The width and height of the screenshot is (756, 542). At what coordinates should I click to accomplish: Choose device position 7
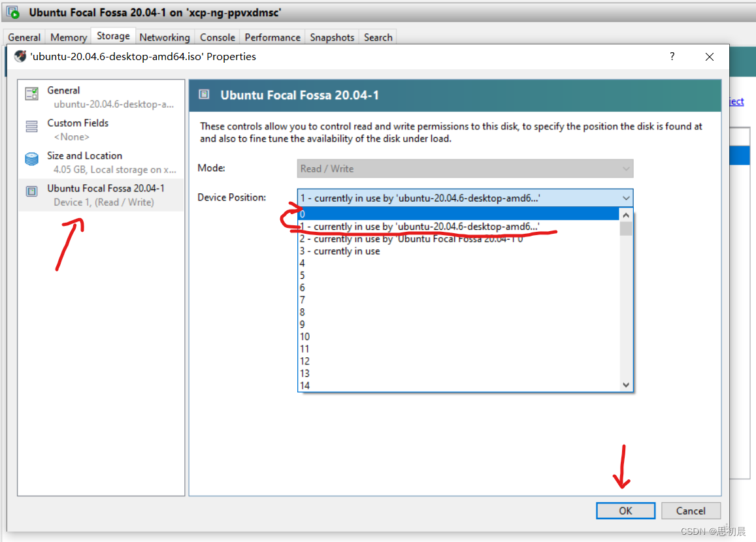coord(459,300)
